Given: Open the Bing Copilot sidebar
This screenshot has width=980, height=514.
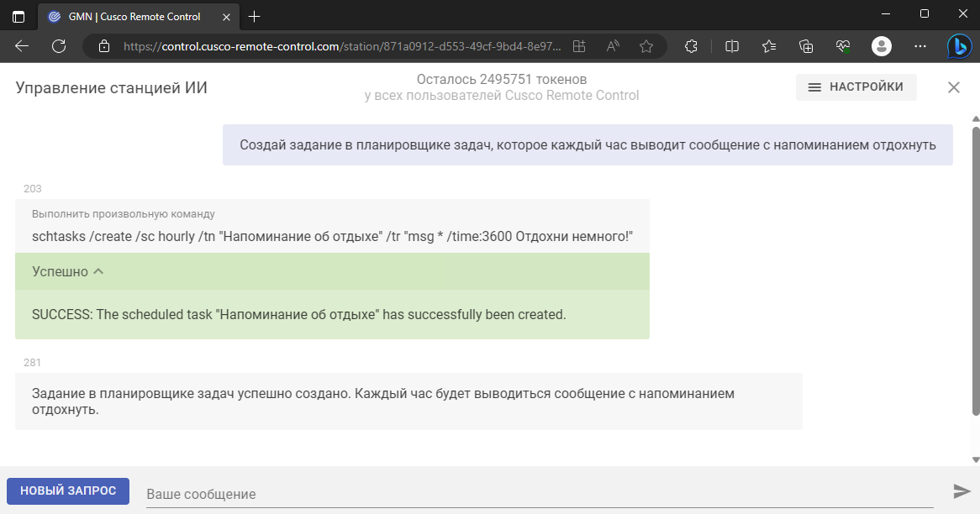Looking at the screenshot, I should (x=959, y=46).
